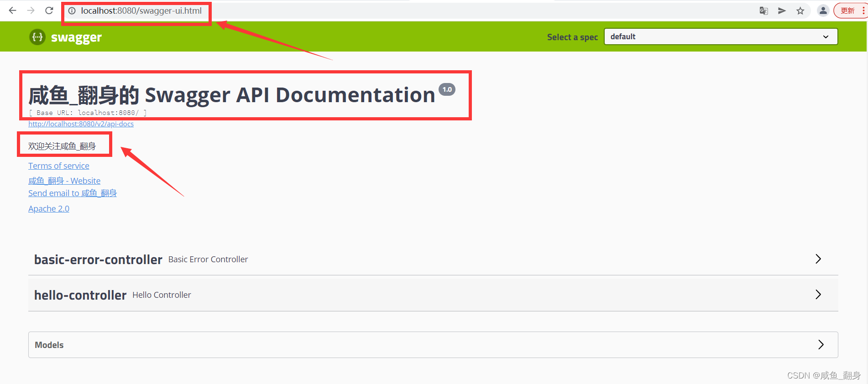
Task: Click the Models chevron arrow
Action: pos(821,344)
